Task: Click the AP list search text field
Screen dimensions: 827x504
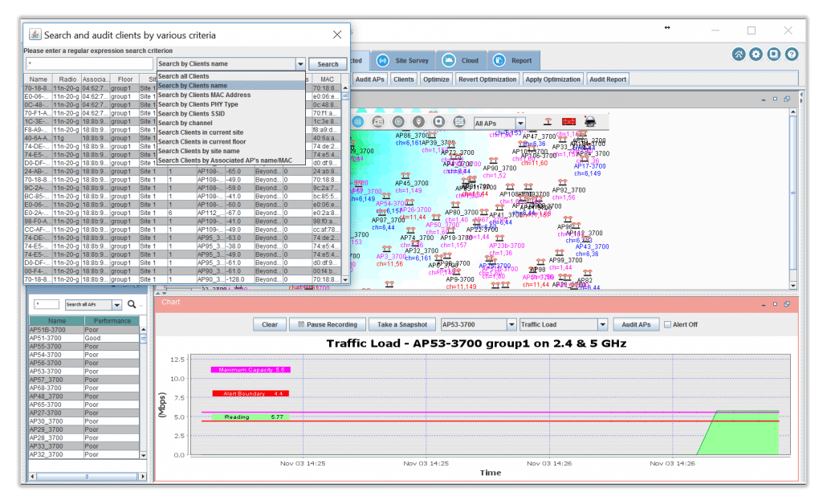Action: [x=47, y=305]
